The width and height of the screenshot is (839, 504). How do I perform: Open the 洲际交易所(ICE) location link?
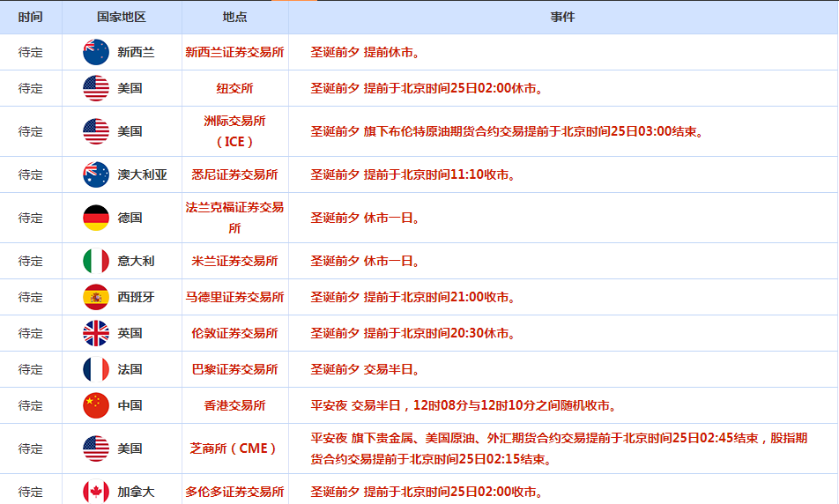234,131
